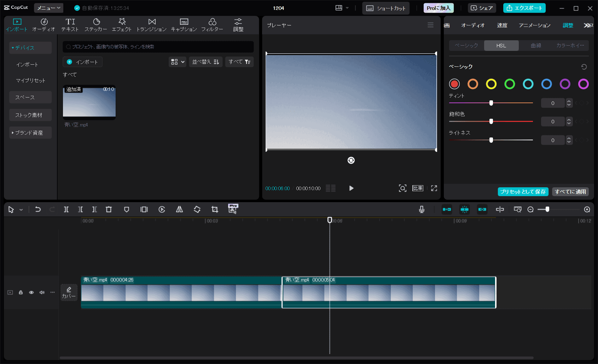
Task: Select the crop tool in timeline toolbar
Action: pyautogui.click(x=215, y=210)
